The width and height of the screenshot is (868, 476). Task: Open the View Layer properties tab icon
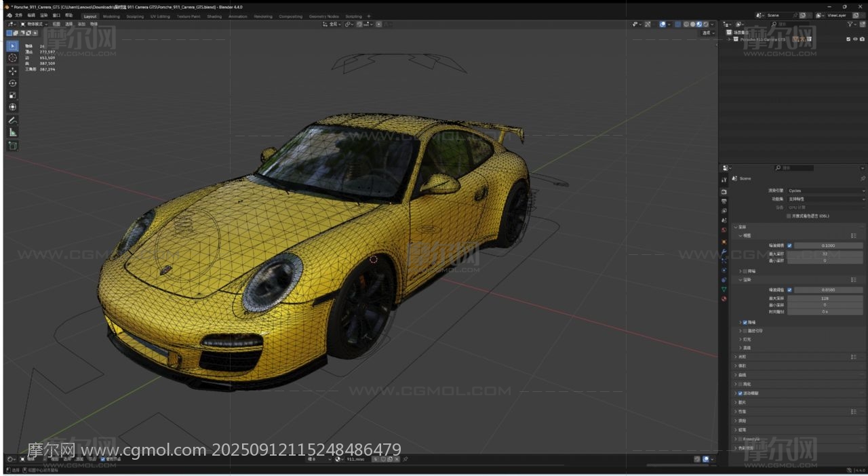point(724,211)
